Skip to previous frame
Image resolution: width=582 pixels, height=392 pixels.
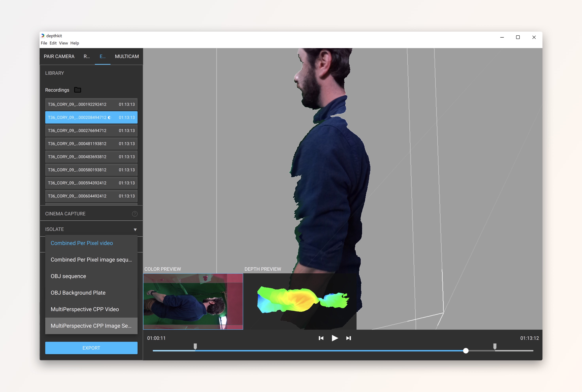pyautogui.click(x=321, y=338)
